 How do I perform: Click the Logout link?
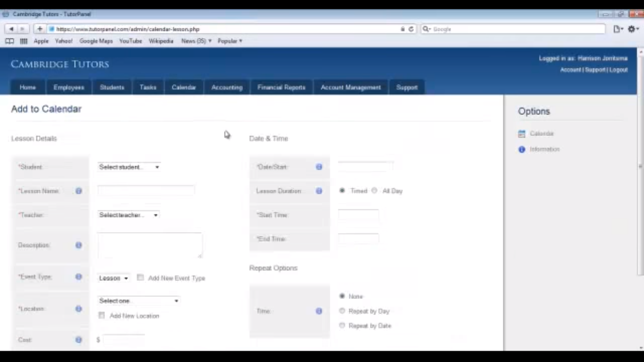pyautogui.click(x=618, y=70)
